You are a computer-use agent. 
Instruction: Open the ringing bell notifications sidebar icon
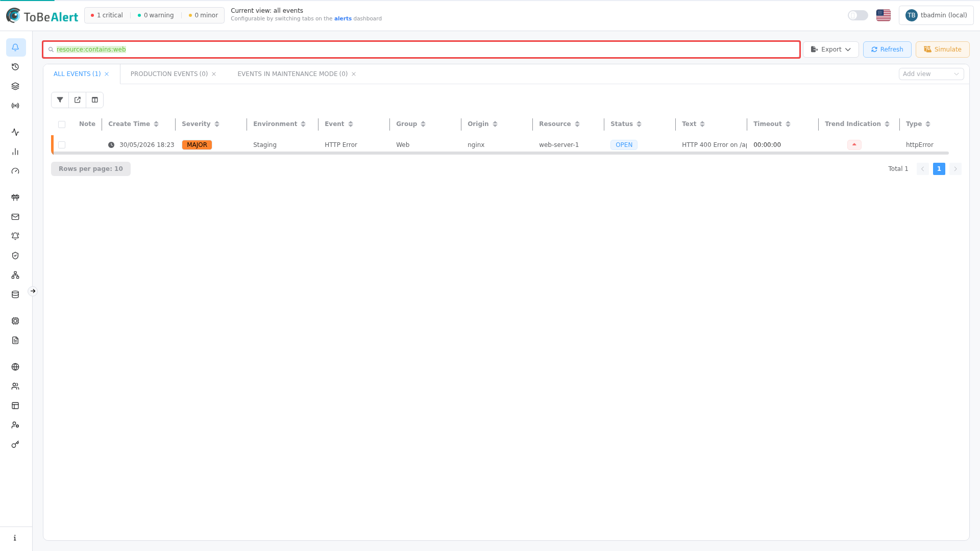15,236
